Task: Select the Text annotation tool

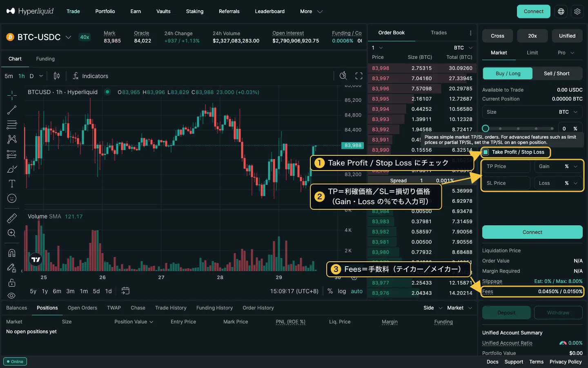Action: point(12,184)
